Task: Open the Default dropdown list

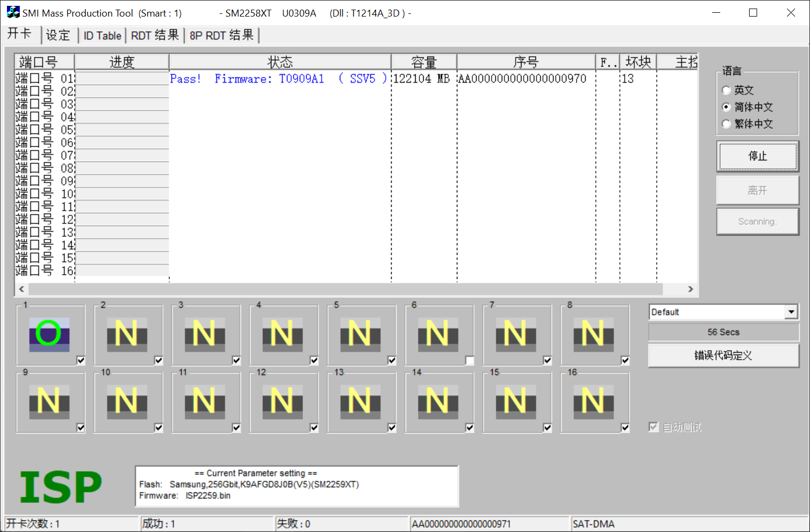Action: [x=791, y=312]
